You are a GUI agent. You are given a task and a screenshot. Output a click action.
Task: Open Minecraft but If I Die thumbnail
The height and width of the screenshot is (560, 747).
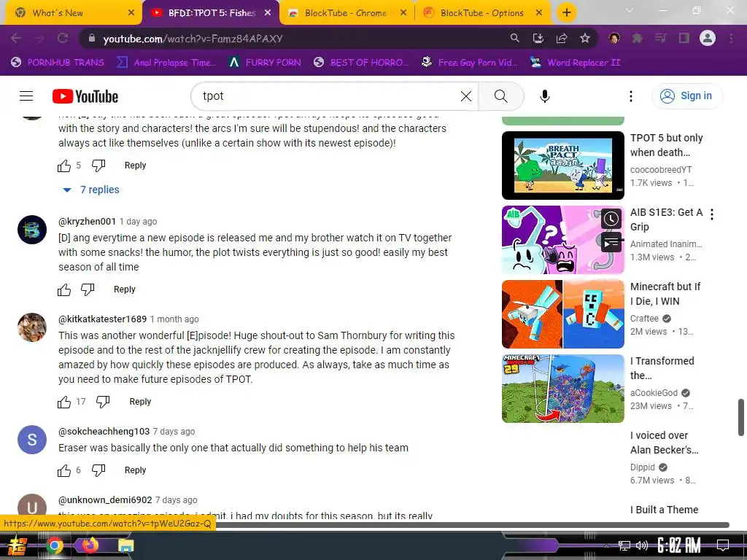pos(562,314)
